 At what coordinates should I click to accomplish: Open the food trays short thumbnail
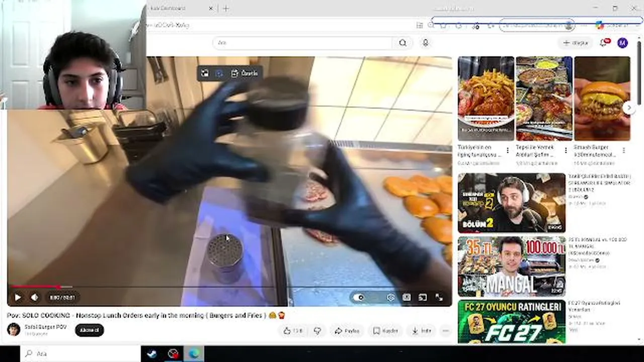coord(544,99)
